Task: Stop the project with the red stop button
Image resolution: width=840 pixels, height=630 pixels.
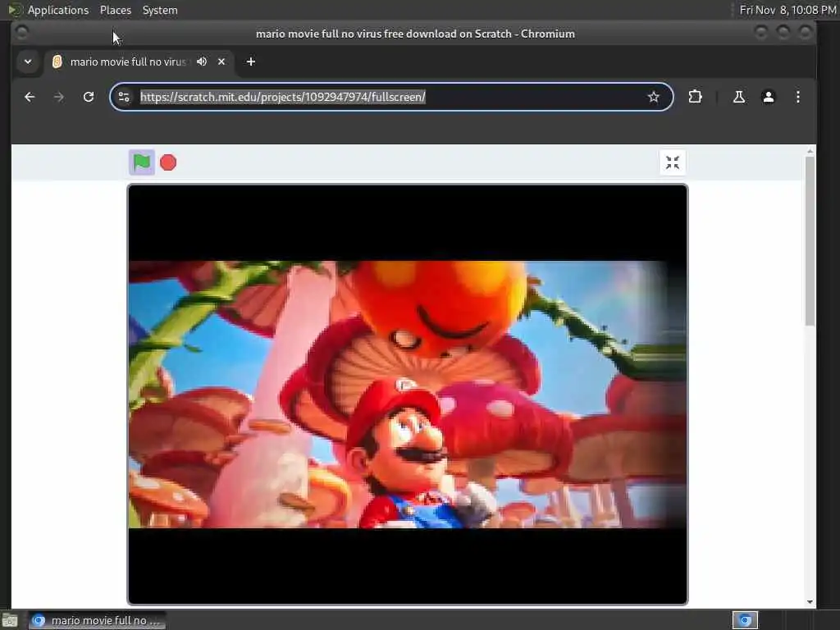Action: 168,162
